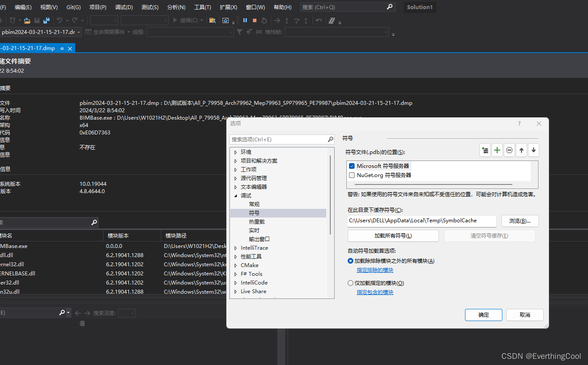
Task: Select the 输出窗口 tree item
Action: click(259, 239)
